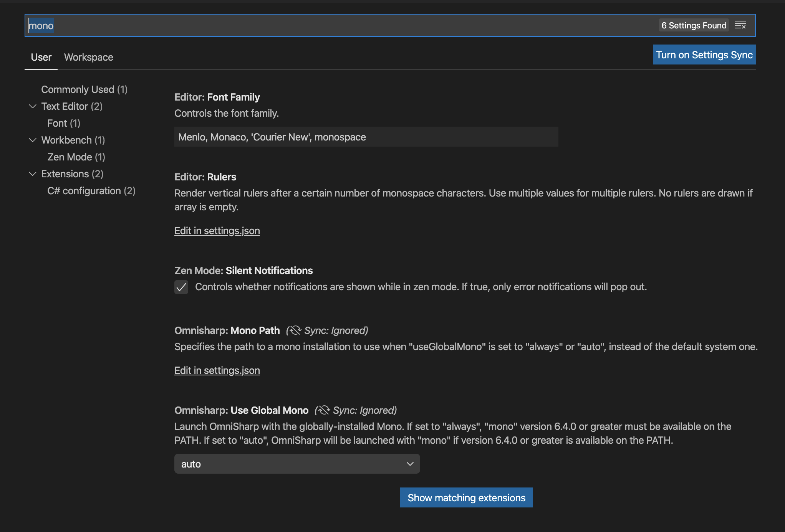Select Font item under Text Editor
Image resolution: width=785 pixels, height=532 pixels.
pos(64,123)
